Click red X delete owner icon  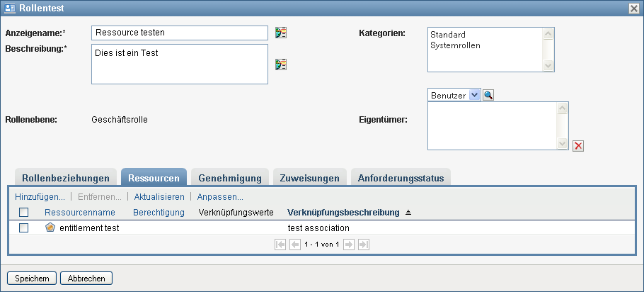point(578,145)
